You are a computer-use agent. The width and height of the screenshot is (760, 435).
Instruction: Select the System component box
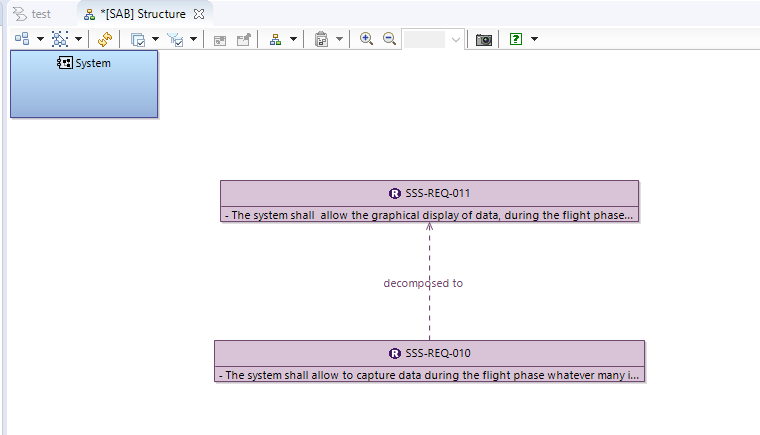[84, 84]
